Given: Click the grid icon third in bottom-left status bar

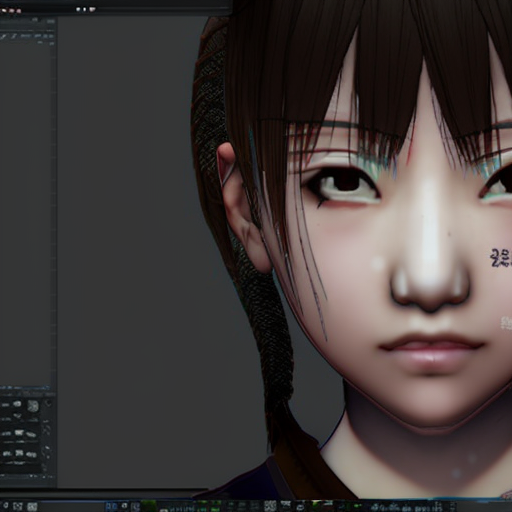Looking at the screenshot, I should pyautogui.click(x=32, y=507).
